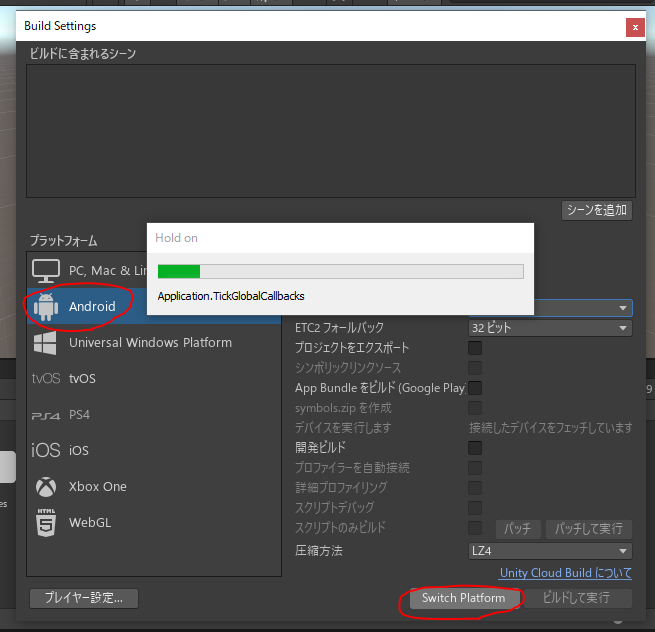Click the ビルドして実行 button
Image resolution: width=655 pixels, height=632 pixels.
pyautogui.click(x=577, y=598)
